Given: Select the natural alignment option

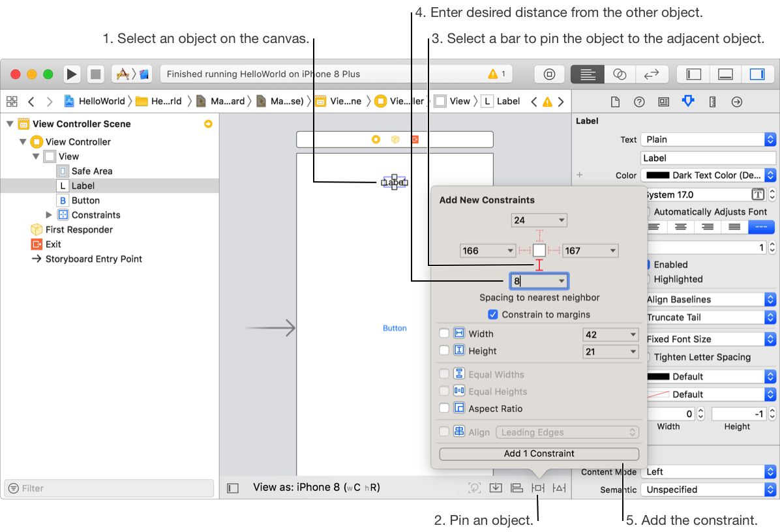Looking at the screenshot, I should pyautogui.click(x=761, y=227).
